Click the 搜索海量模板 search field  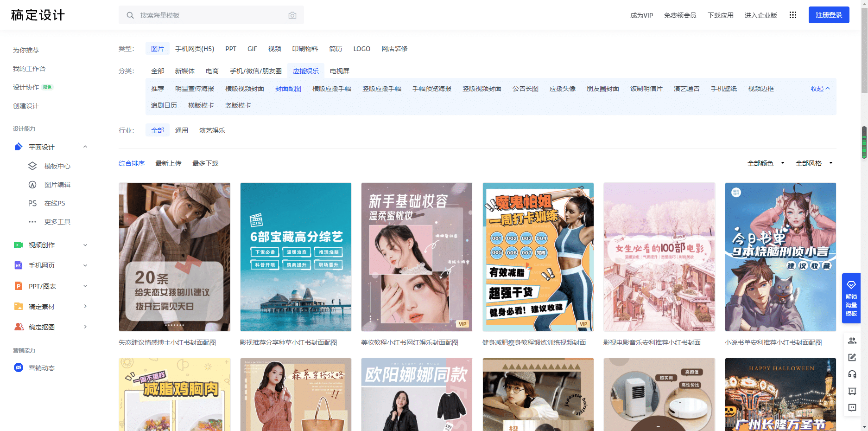[211, 15]
